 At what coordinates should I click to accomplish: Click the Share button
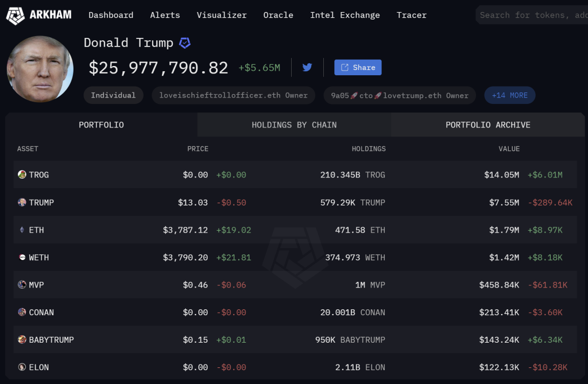pos(358,67)
